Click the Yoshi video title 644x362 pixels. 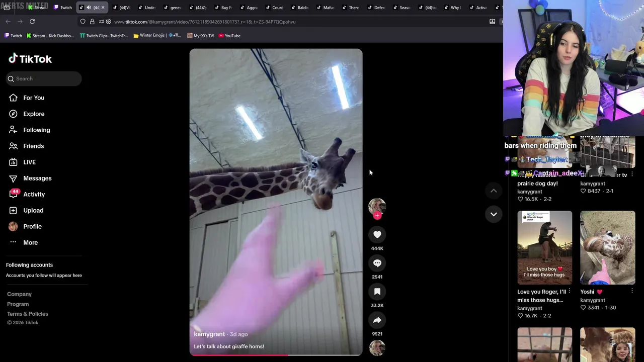[591, 292]
